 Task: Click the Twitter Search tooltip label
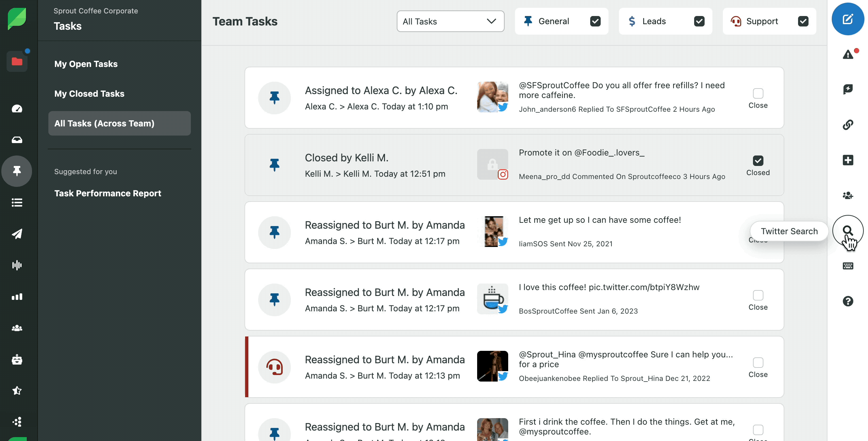click(x=789, y=231)
